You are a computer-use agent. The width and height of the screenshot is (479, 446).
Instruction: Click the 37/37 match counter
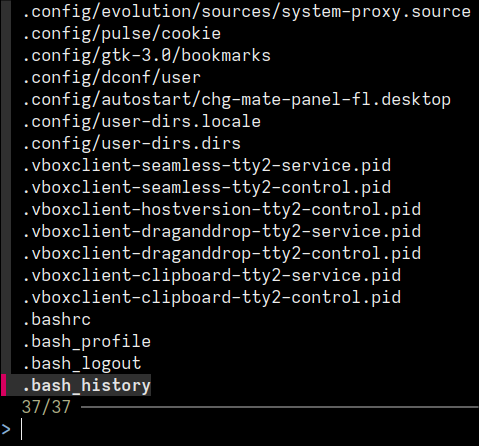(x=46, y=407)
